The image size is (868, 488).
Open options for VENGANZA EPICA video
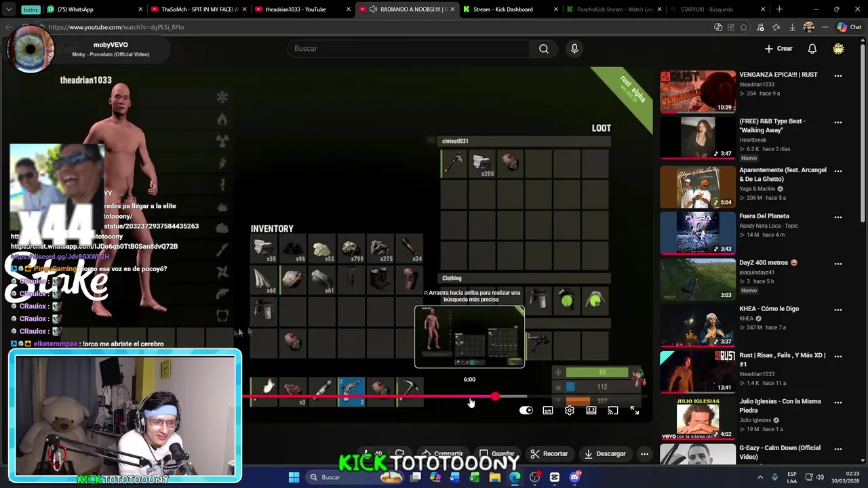[838, 76]
